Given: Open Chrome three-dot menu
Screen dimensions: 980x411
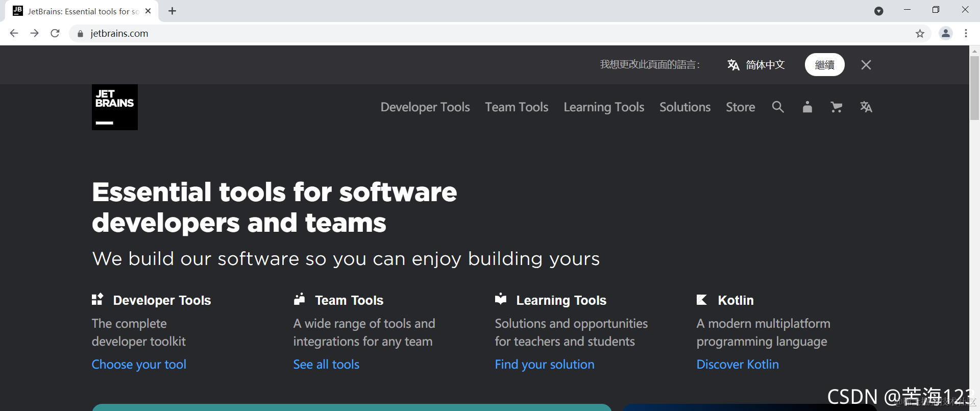Looking at the screenshot, I should (x=966, y=33).
